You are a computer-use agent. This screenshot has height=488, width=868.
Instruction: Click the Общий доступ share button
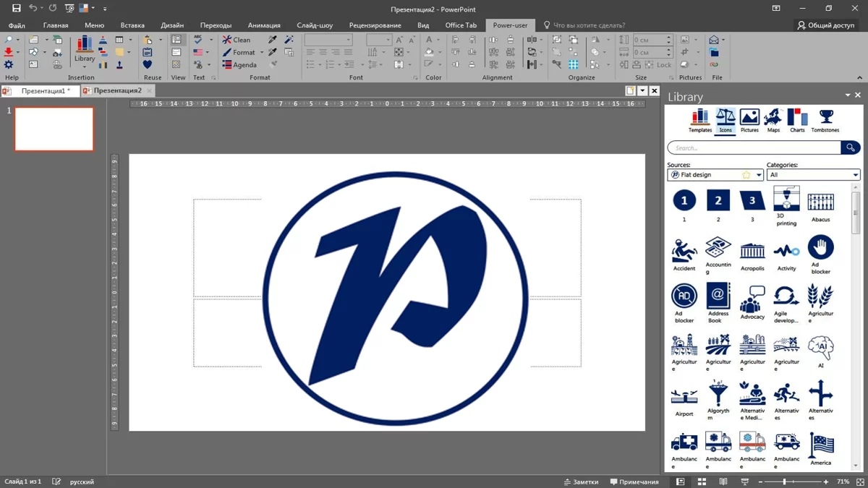coord(825,25)
